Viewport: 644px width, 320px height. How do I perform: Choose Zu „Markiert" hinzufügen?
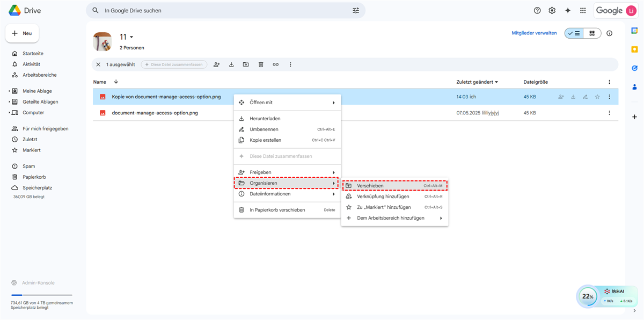coord(394,207)
